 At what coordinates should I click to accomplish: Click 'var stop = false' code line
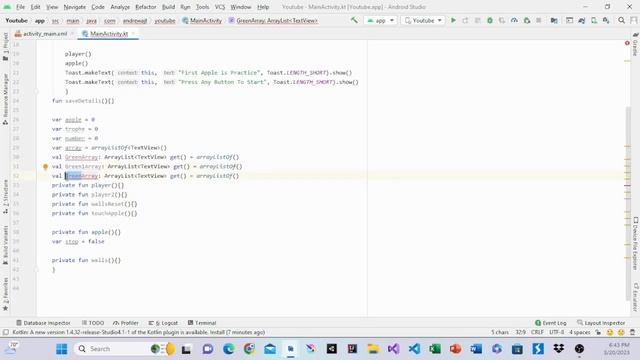(x=78, y=241)
